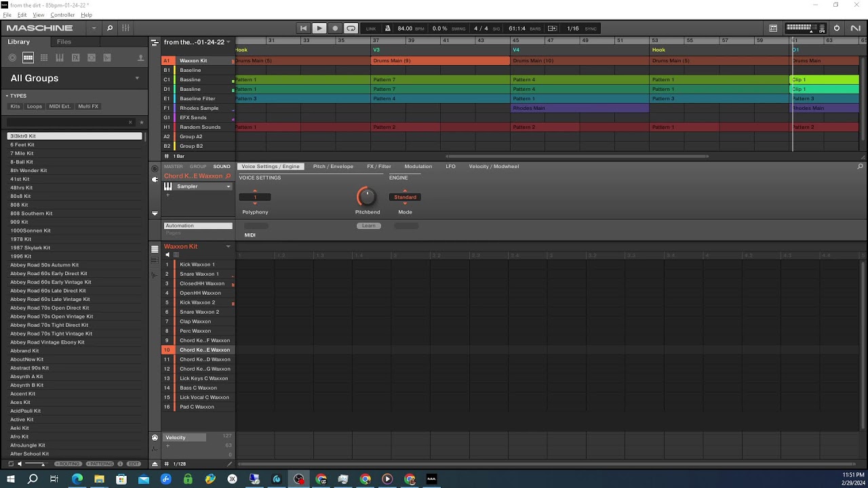Click the magnifier next to Chord K..E Waxxon

pyautogui.click(x=228, y=176)
